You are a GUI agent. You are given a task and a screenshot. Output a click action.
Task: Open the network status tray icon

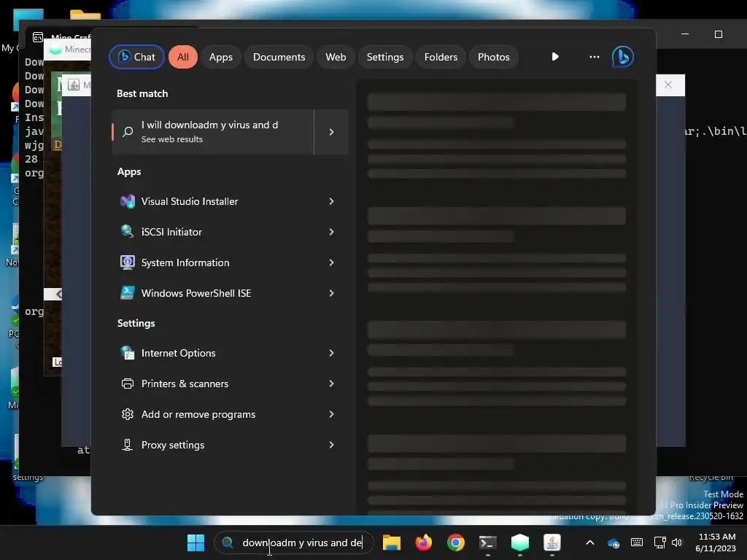(x=659, y=542)
